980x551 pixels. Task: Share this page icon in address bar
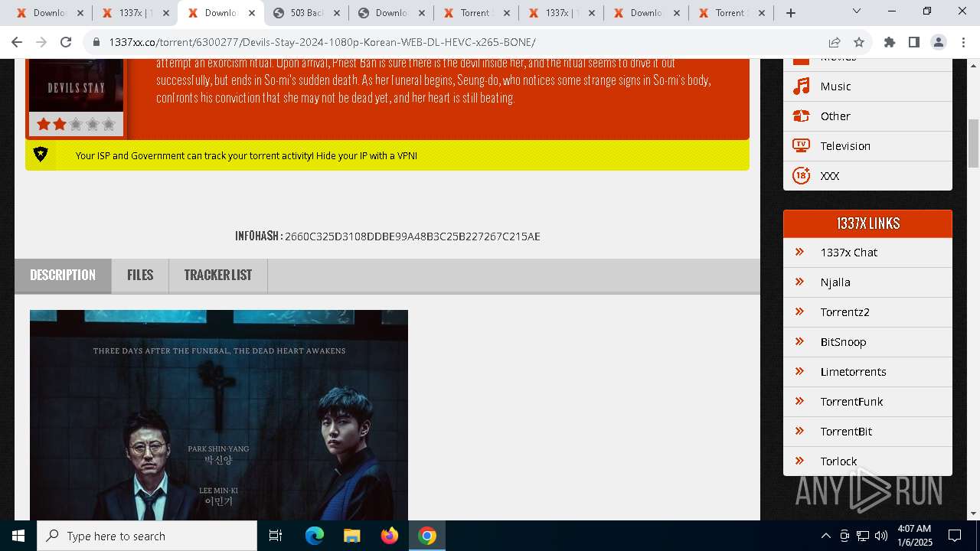point(835,42)
